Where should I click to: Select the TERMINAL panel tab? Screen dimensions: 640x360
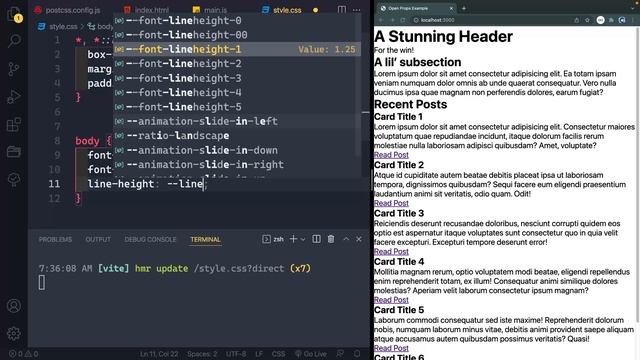pyautogui.click(x=205, y=240)
